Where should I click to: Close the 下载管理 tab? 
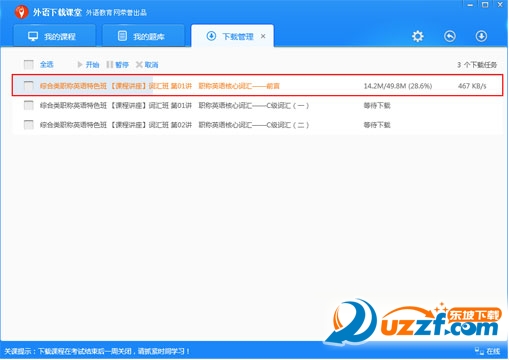click(263, 36)
